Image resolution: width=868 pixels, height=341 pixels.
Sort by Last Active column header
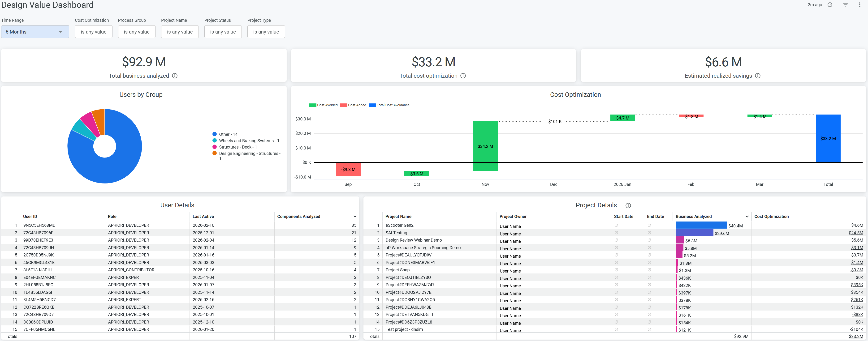click(x=203, y=217)
